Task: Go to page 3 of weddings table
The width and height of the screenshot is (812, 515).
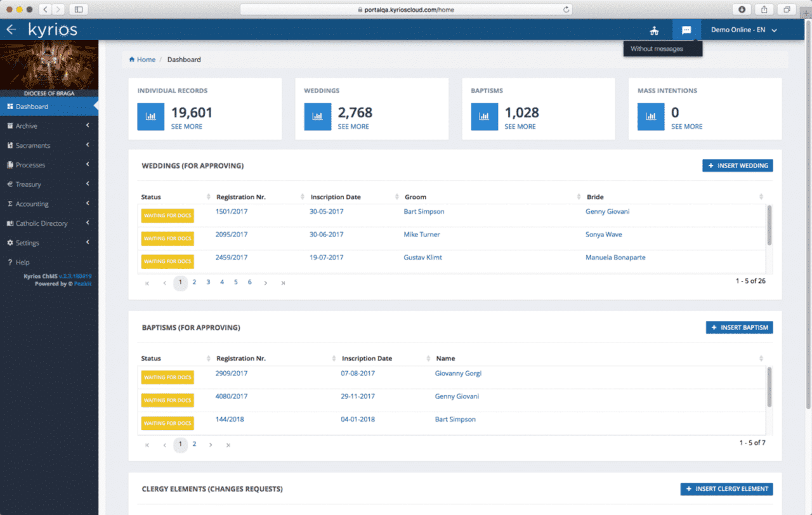Action: click(x=208, y=282)
